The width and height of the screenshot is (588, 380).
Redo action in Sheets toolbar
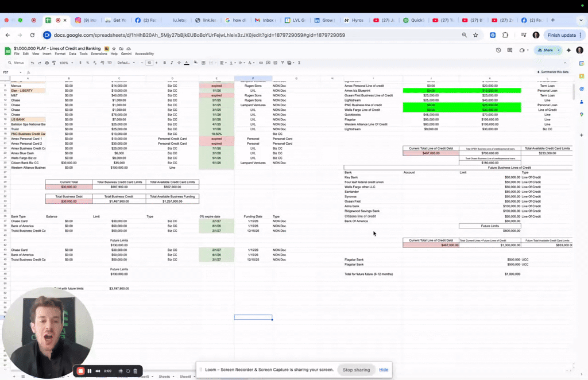tap(40, 63)
